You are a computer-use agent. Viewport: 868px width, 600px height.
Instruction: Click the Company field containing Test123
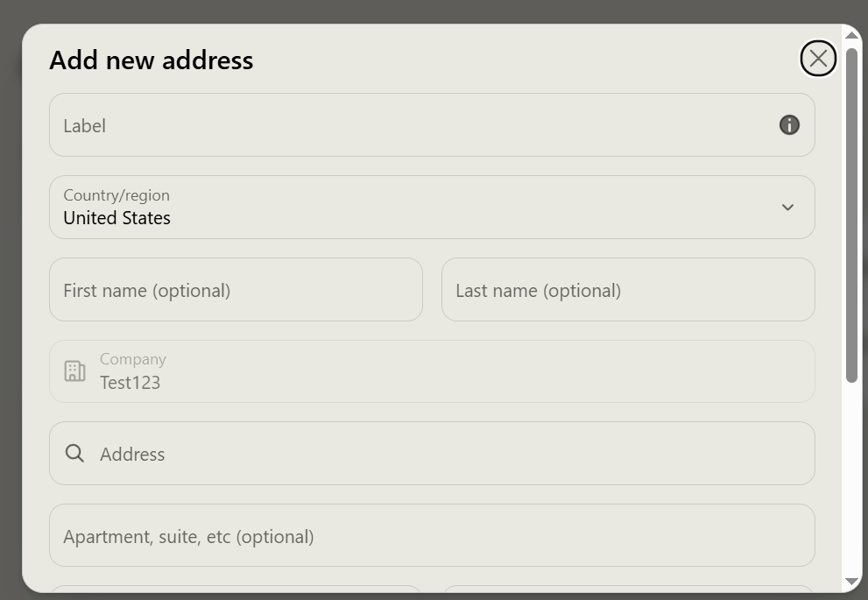(x=432, y=371)
